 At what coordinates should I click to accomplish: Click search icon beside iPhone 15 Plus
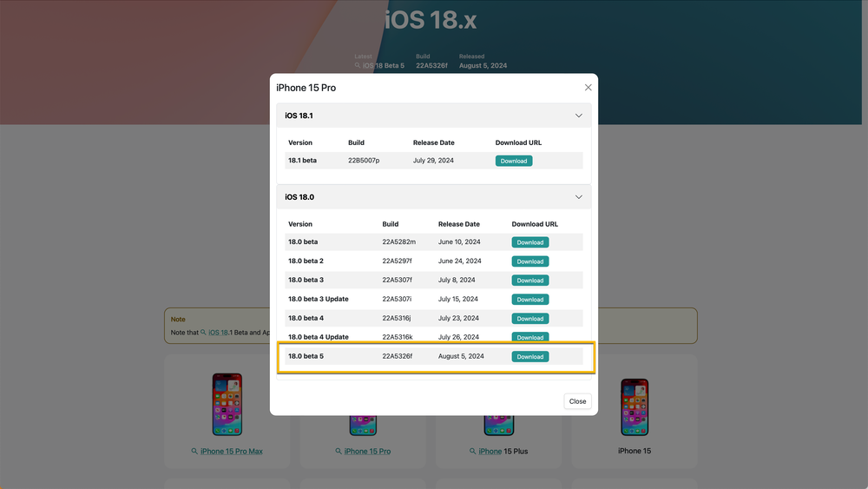tap(472, 452)
